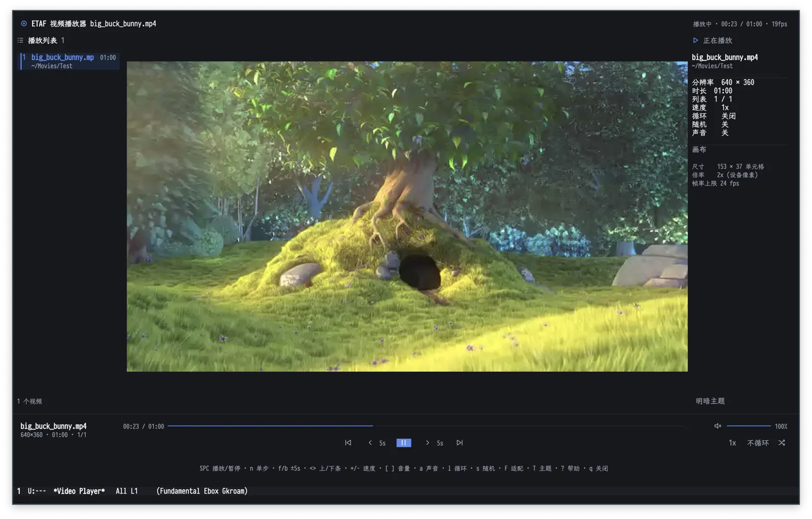Image resolution: width=812 pixels, height=519 pixels.
Task: Toggle shuffle icon in the control bar
Action: click(782, 443)
